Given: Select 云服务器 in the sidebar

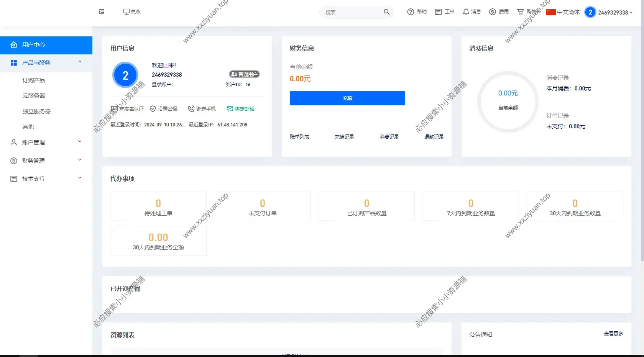Looking at the screenshot, I should [34, 95].
